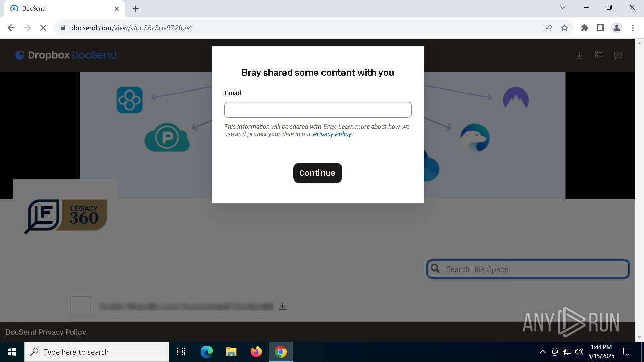Click the page scrollbar up arrow

point(639,42)
